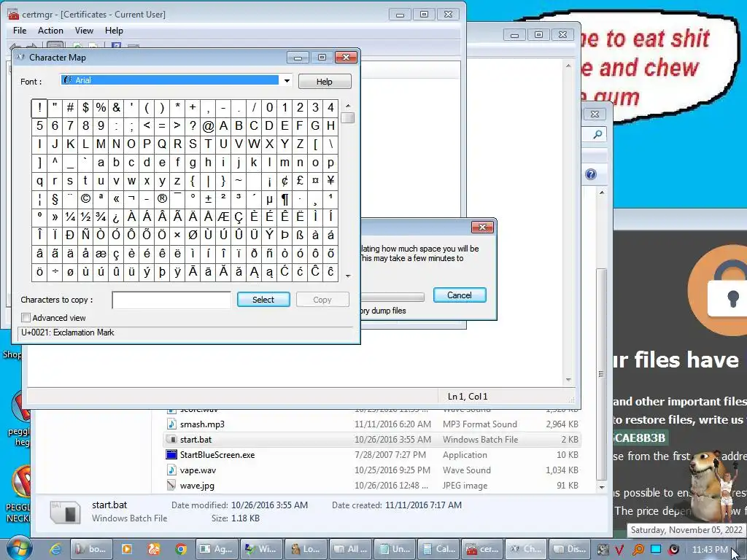Switch to the Disk Cleanup taskbar button

pos(570,549)
